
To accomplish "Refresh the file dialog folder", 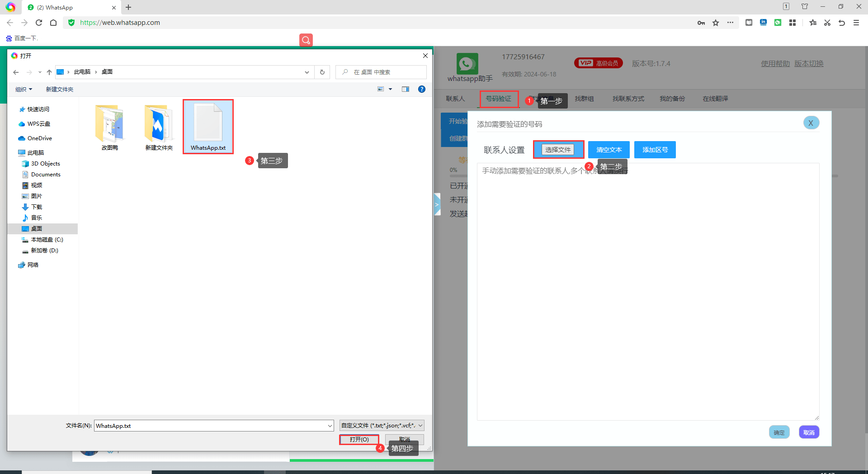I will [322, 72].
